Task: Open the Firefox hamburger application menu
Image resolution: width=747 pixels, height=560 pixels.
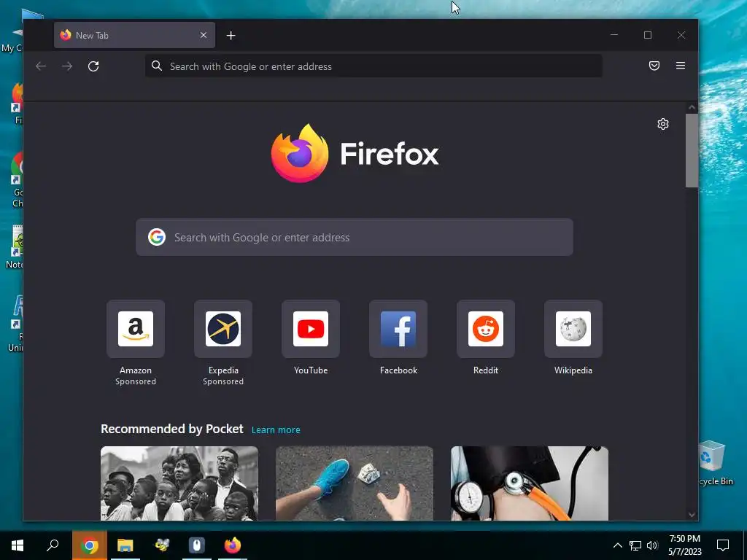Action: 681,66
